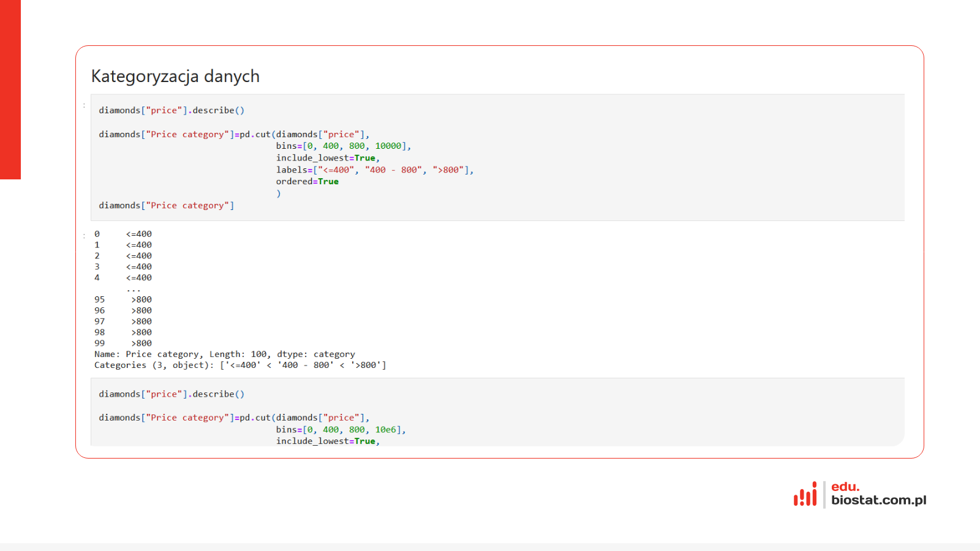Screen dimensions: 980x551
Task: Select output row with index 0
Action: coord(123,234)
